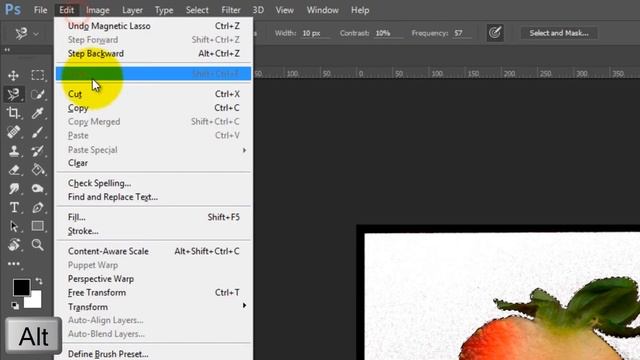Choose Step Backward
This screenshot has height=360, width=640.
(153, 53)
